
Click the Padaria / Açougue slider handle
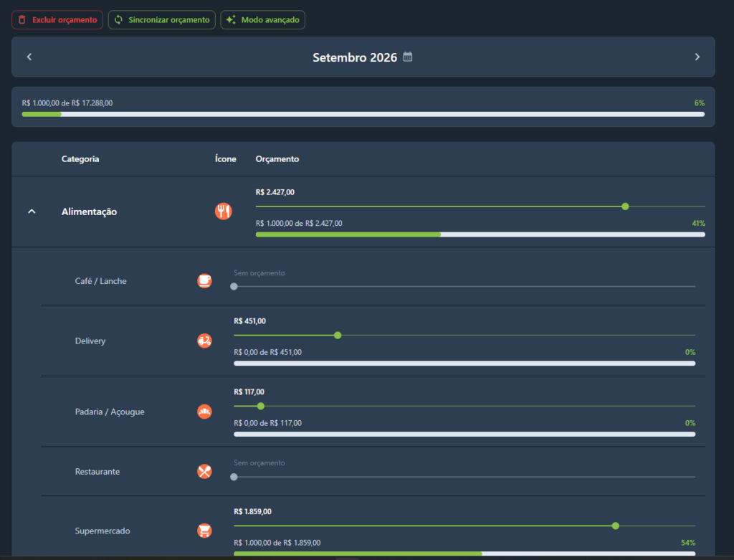tap(261, 406)
